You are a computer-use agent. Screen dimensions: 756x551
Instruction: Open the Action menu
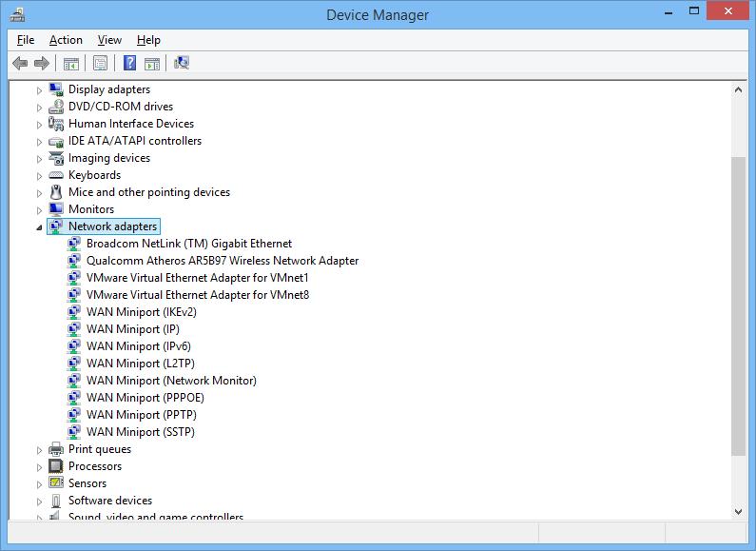point(66,40)
